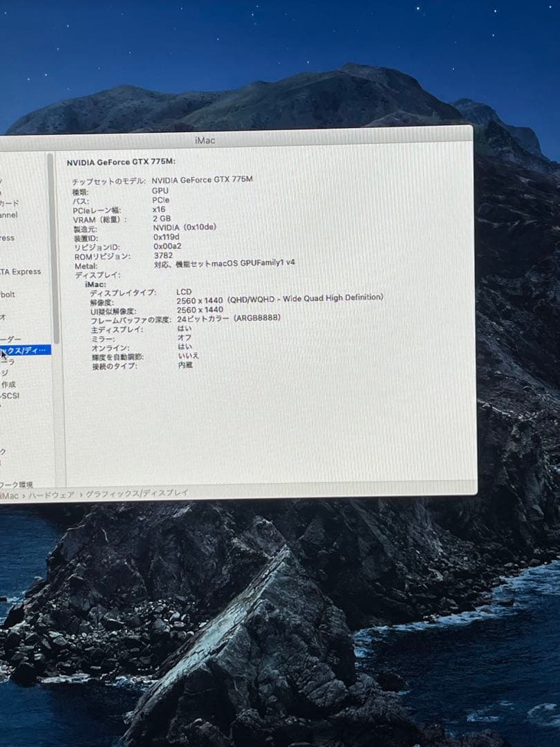The width and height of the screenshot is (560, 747).
Task: Click the ROM revision 3782 value
Action: click(163, 255)
